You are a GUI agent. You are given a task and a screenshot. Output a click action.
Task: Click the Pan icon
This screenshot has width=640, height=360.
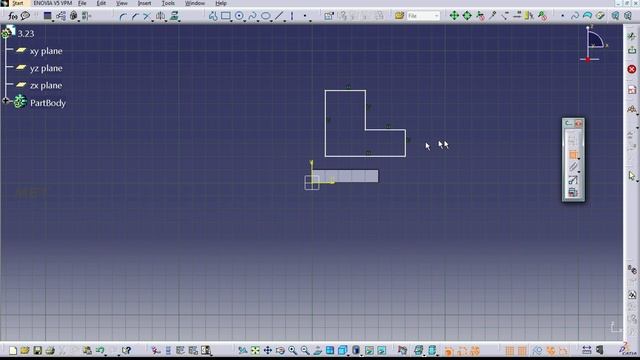click(x=267, y=350)
